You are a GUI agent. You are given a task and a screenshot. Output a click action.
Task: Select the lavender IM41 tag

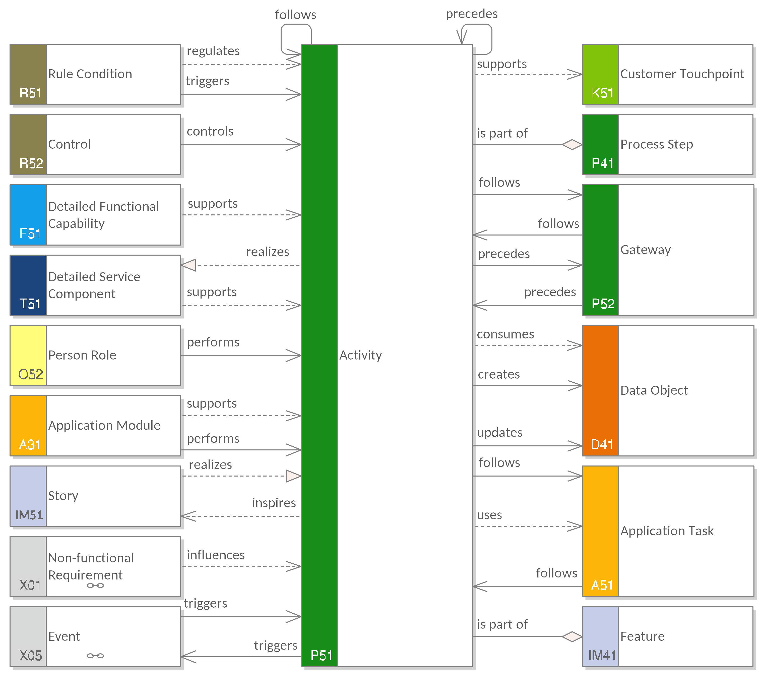click(x=600, y=637)
